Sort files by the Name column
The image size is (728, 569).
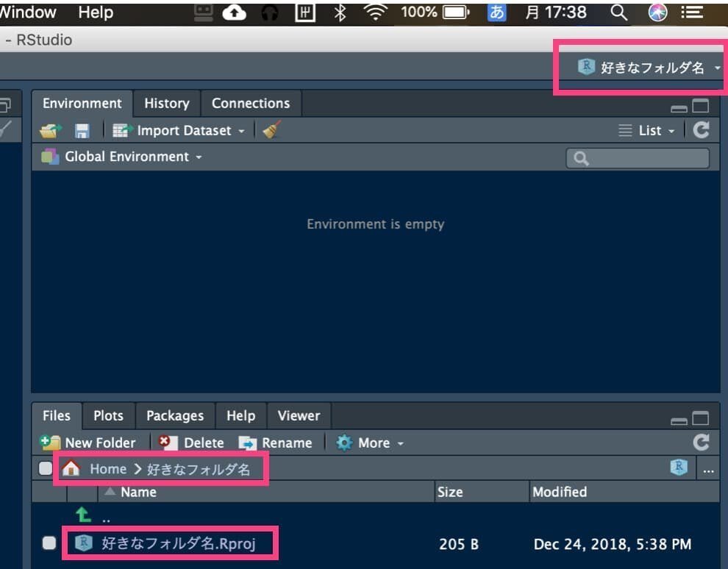[x=266, y=492]
